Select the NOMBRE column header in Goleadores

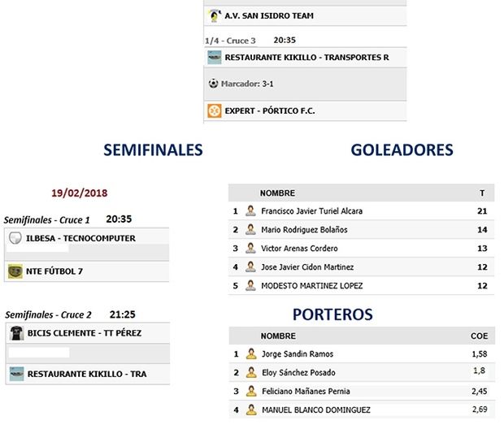[x=277, y=193]
